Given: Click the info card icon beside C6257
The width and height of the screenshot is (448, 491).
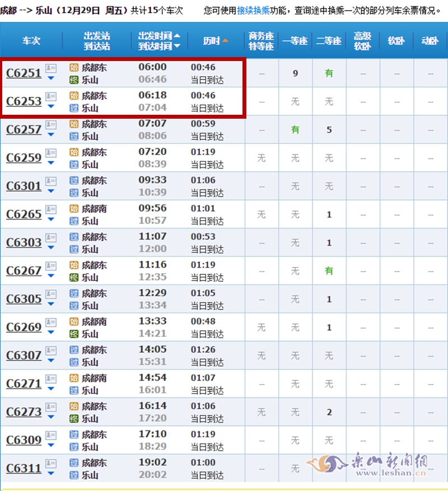Looking at the screenshot, I should (x=51, y=125).
